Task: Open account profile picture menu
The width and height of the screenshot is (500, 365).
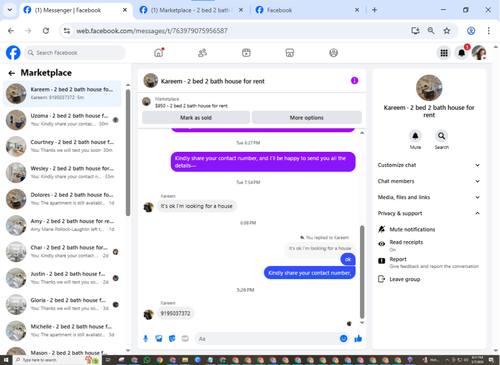Action: (479, 53)
